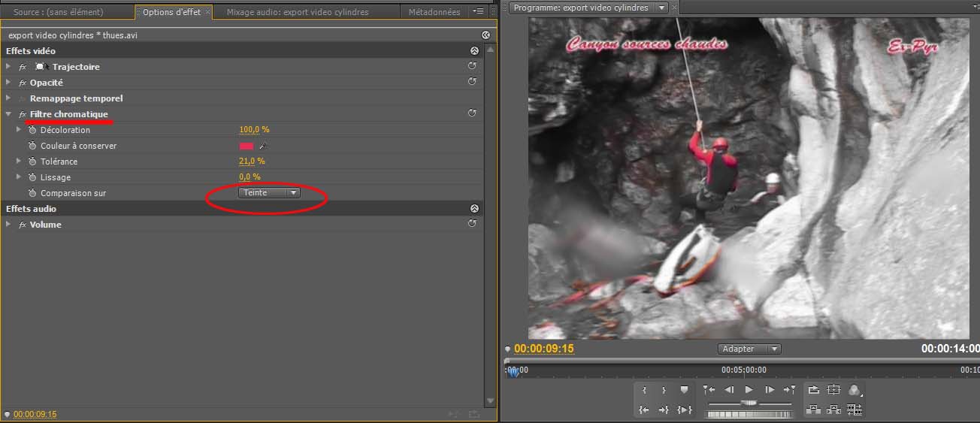Reset the Trajectoire effect
This screenshot has height=423, width=980.
click(x=472, y=66)
